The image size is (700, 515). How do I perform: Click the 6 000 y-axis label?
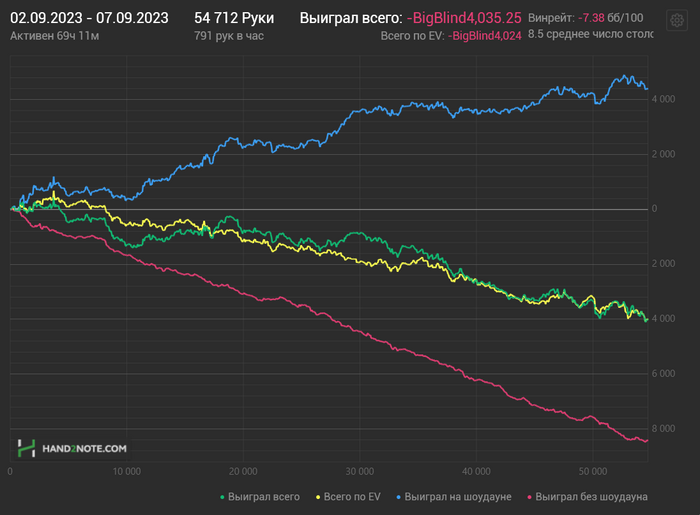pyautogui.click(x=663, y=374)
